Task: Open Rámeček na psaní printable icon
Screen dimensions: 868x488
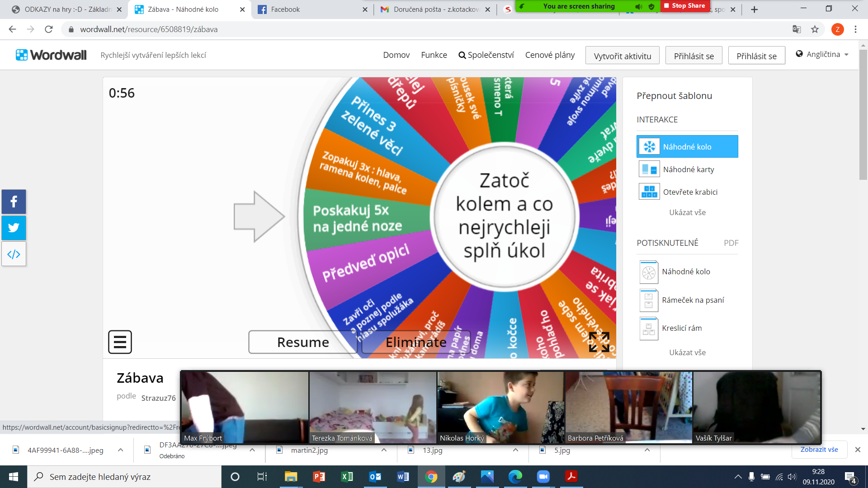Action: point(649,300)
